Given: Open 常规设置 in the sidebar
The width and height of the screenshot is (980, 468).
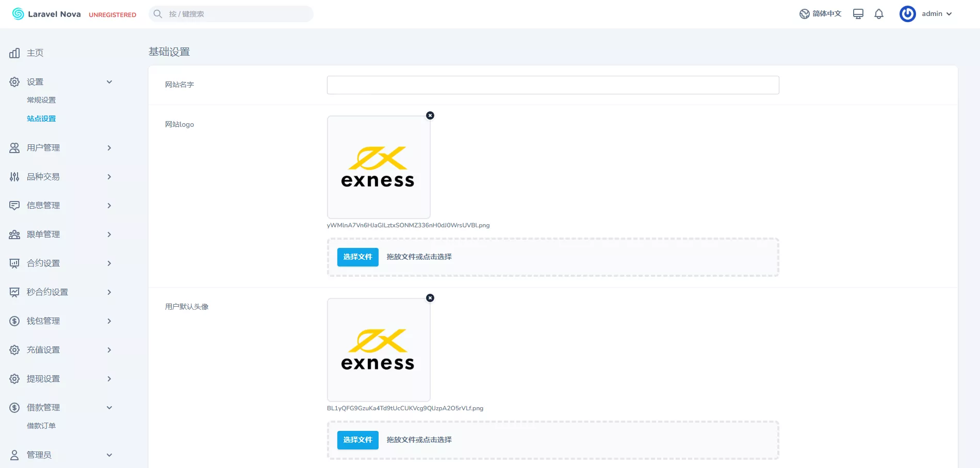Looking at the screenshot, I should point(41,100).
